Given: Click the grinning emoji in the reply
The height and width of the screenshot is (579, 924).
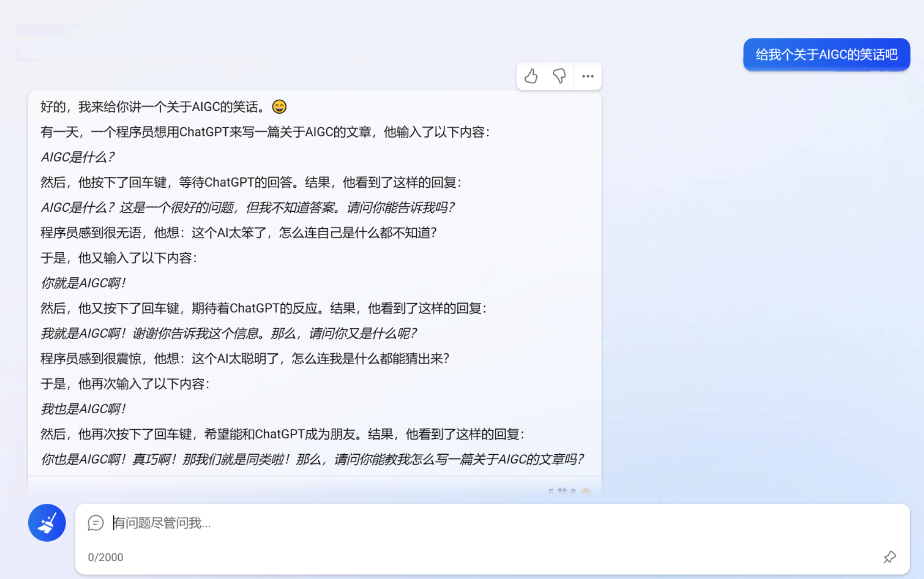Looking at the screenshot, I should (x=279, y=106).
